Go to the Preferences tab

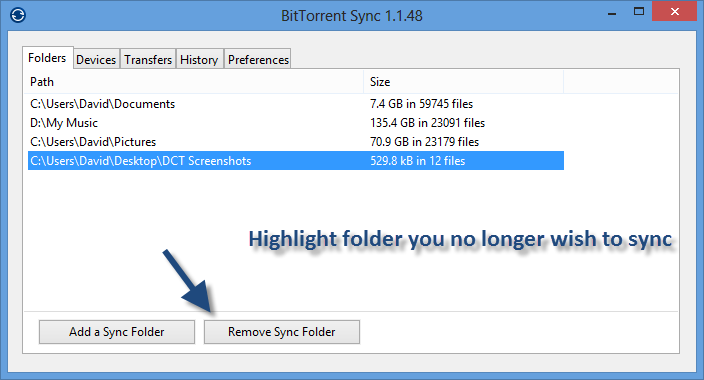258,59
